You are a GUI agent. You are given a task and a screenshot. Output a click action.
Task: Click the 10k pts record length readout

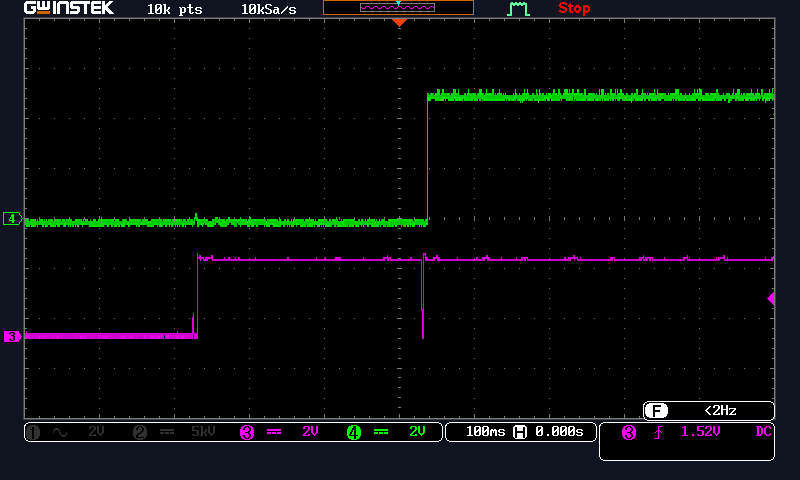tap(174, 9)
